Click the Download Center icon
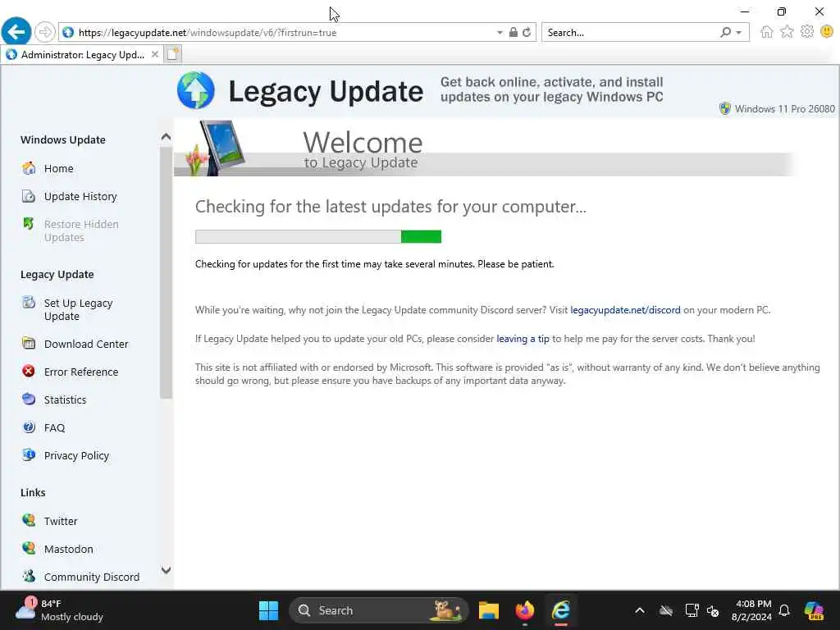 coord(29,344)
